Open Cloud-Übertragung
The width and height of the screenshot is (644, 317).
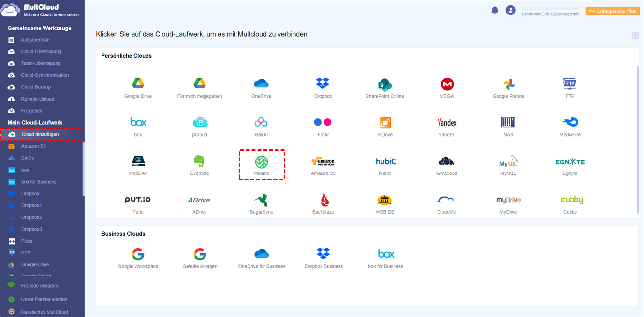42,51
